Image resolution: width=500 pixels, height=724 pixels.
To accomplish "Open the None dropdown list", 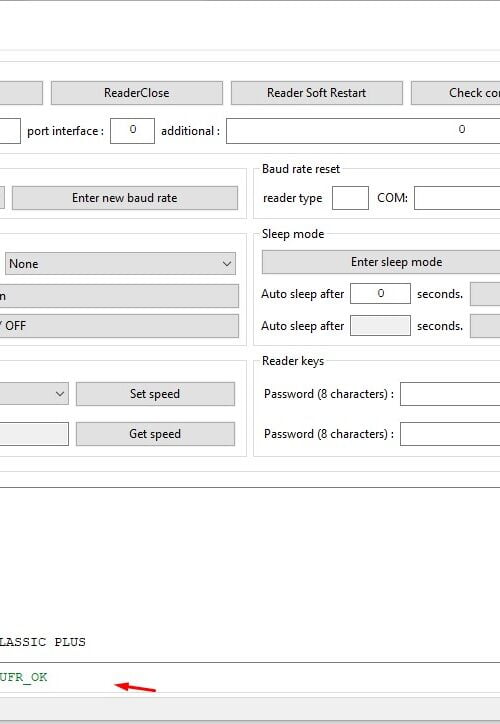I will [x=120, y=264].
